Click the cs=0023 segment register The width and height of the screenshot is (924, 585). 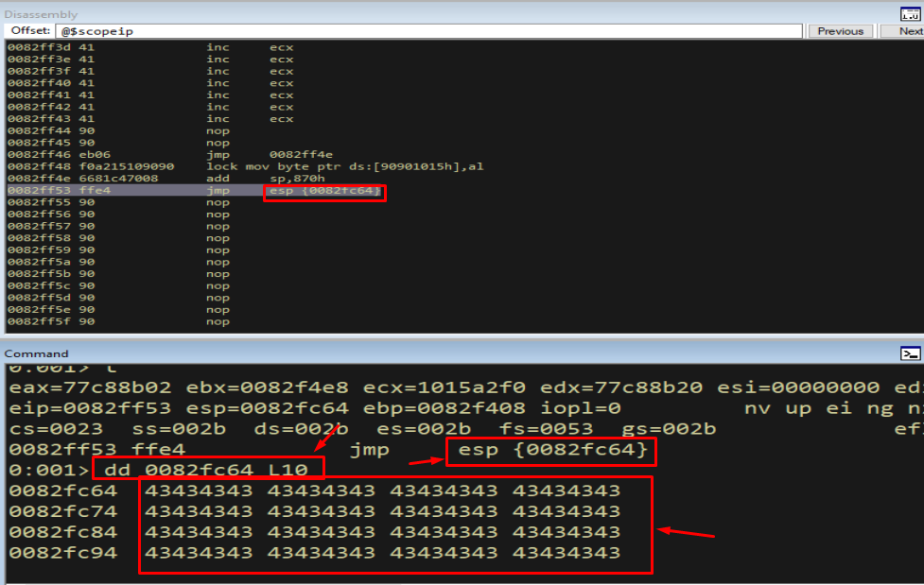pyautogui.click(x=56, y=429)
